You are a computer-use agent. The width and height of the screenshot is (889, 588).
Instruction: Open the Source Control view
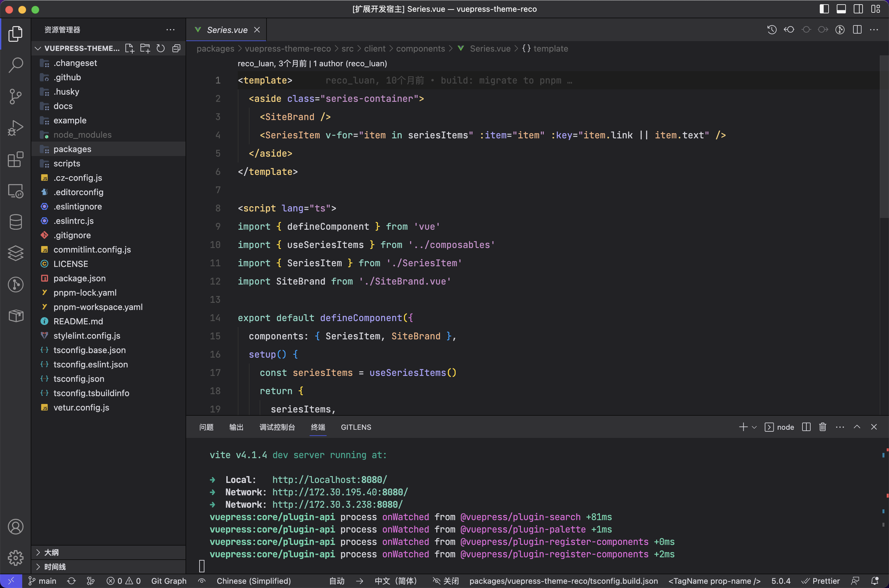click(x=15, y=96)
